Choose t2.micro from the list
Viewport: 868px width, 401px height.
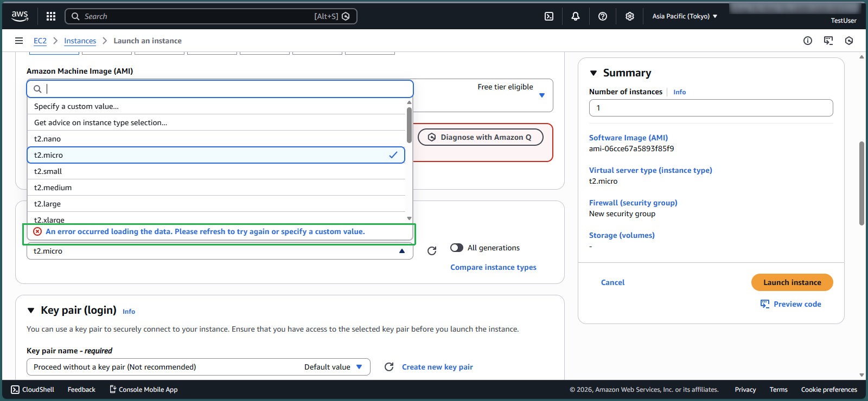point(216,155)
